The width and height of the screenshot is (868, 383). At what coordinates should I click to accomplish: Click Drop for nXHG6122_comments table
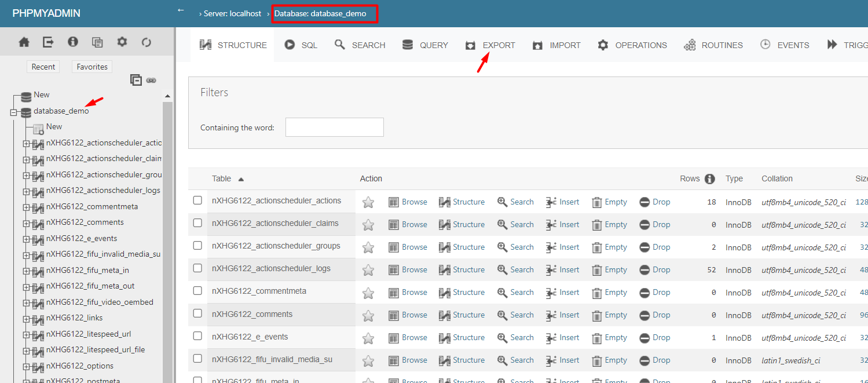point(655,315)
